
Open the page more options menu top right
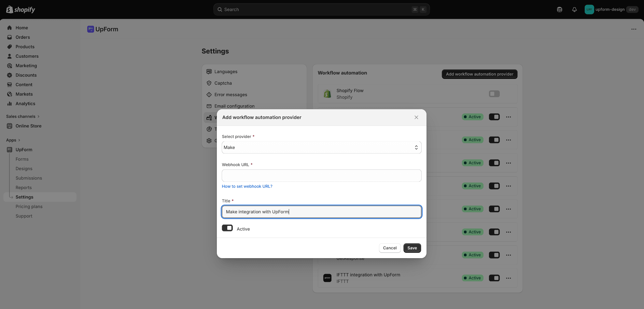(634, 29)
